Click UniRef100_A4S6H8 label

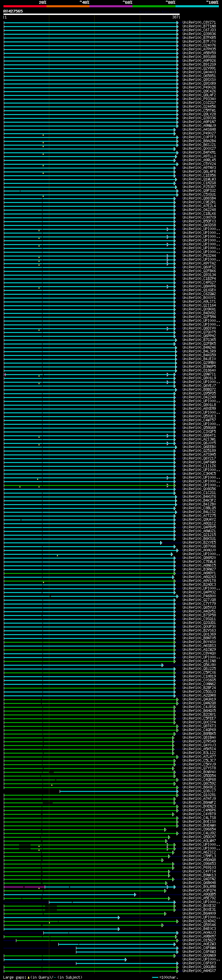[199, 129]
